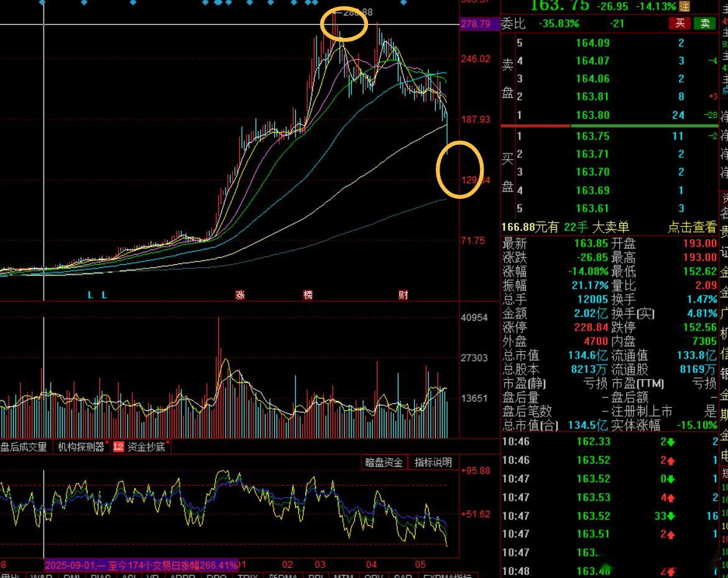
Task: Open the 榜 marker on the chart
Action: click(308, 295)
